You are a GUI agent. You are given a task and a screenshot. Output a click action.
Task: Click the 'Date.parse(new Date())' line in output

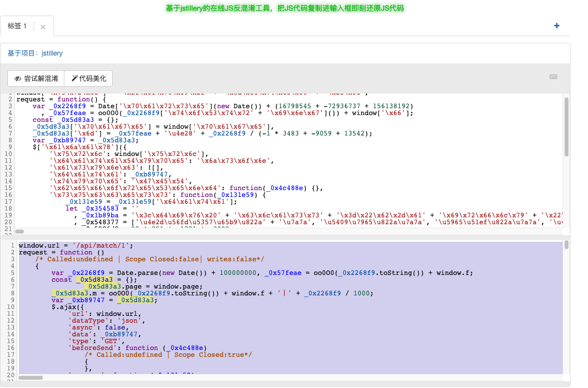tap(262, 272)
